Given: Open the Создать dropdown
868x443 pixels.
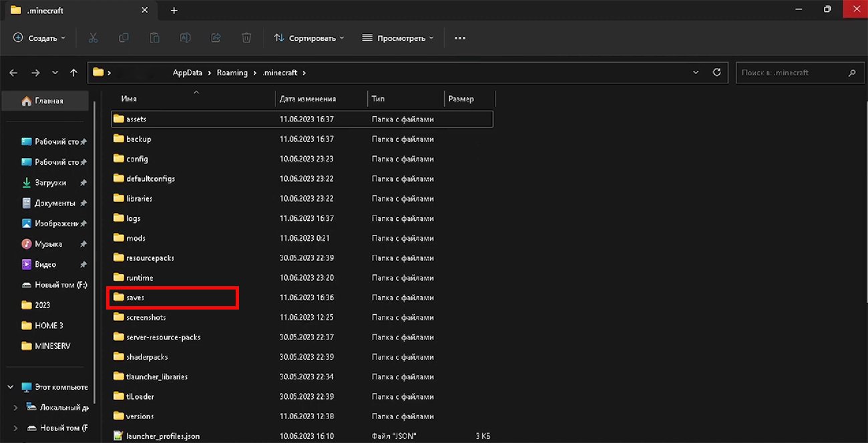Looking at the screenshot, I should coord(39,38).
